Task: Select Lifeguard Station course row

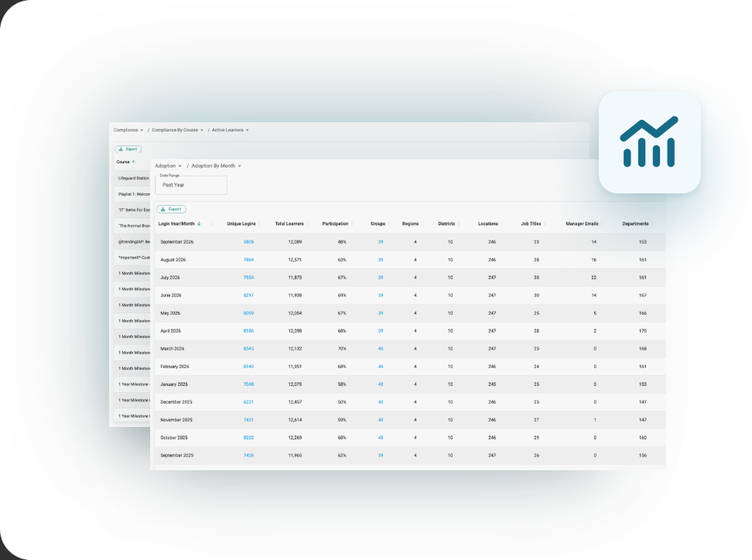Action: [x=133, y=179]
